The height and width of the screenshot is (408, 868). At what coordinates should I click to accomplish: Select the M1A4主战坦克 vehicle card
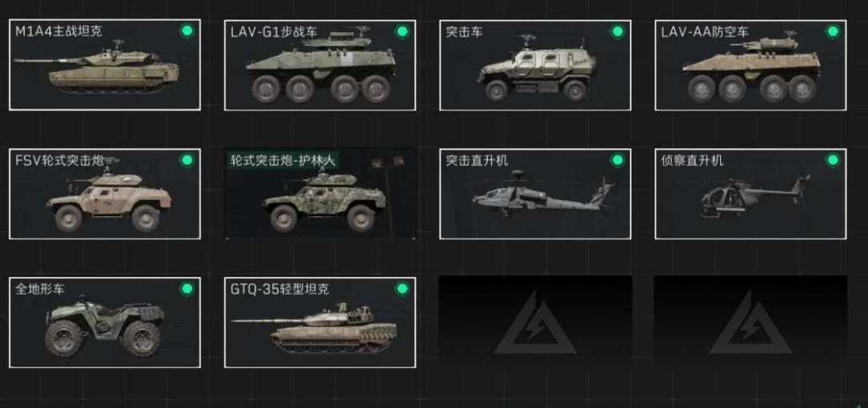pos(104,65)
